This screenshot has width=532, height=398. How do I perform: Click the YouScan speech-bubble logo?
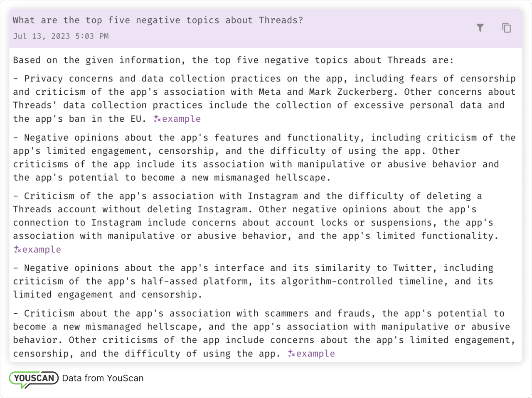(x=33, y=378)
